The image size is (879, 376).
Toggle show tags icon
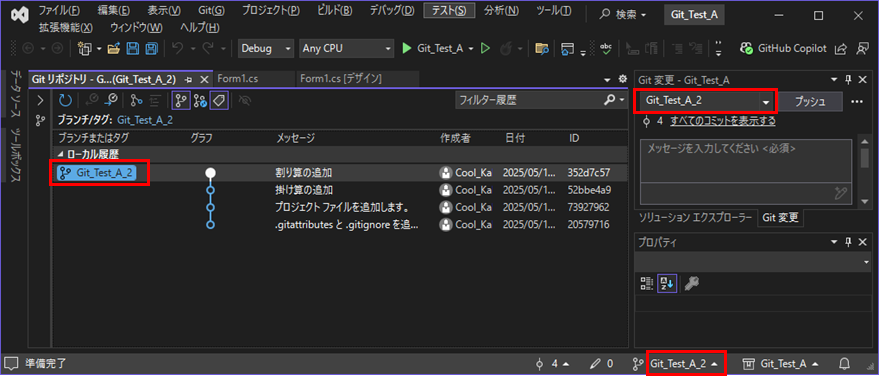pos(219,100)
